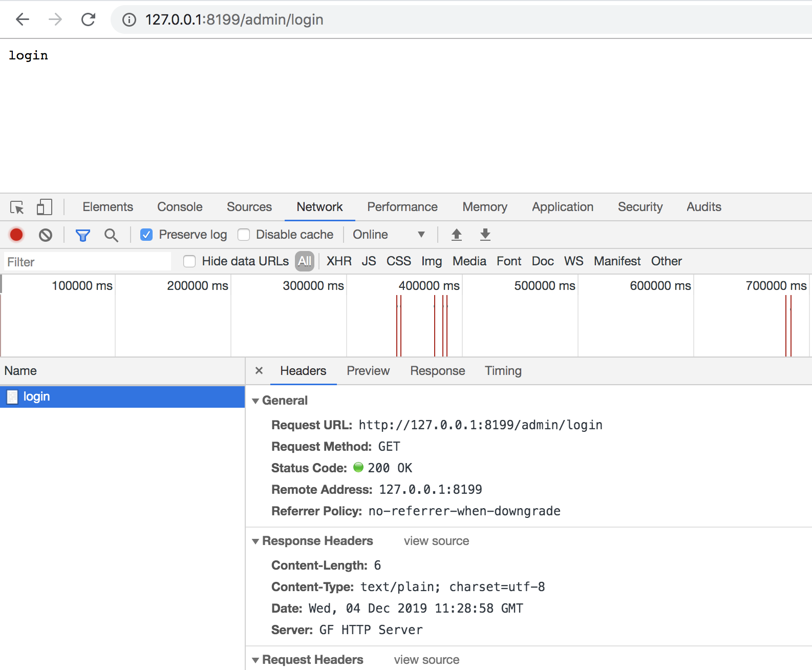This screenshot has width=812, height=670.
Task: Toggle the network filter funnel icon
Action: coord(82,235)
